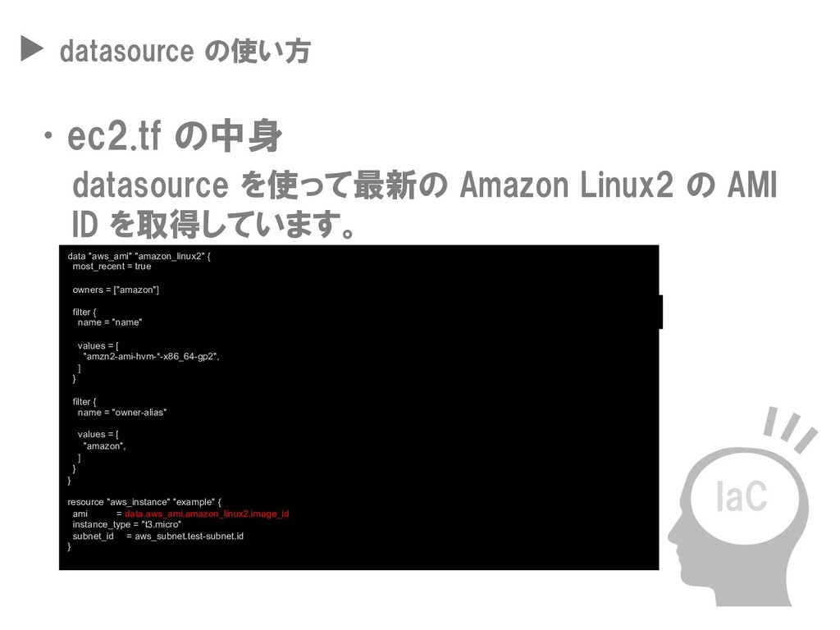Click the black notch beside code block
840x630 pixels.
(x=661, y=312)
